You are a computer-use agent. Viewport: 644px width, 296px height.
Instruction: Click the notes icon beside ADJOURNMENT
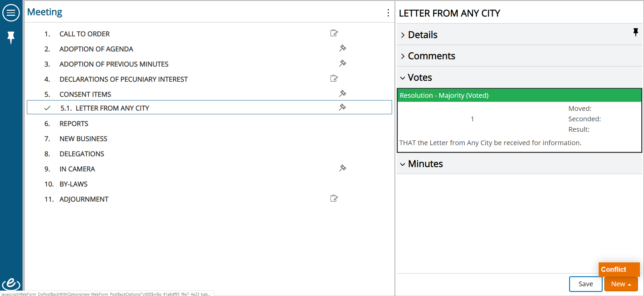coord(334,198)
